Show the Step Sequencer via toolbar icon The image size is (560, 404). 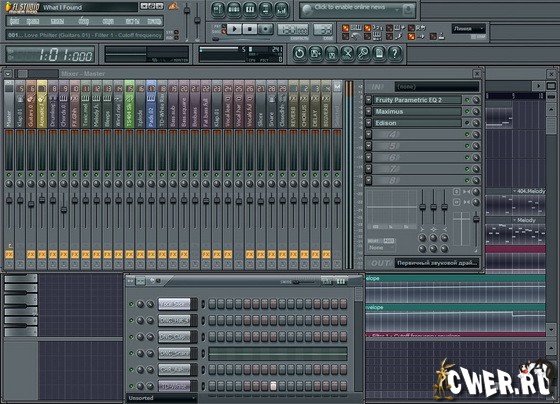tap(234, 10)
